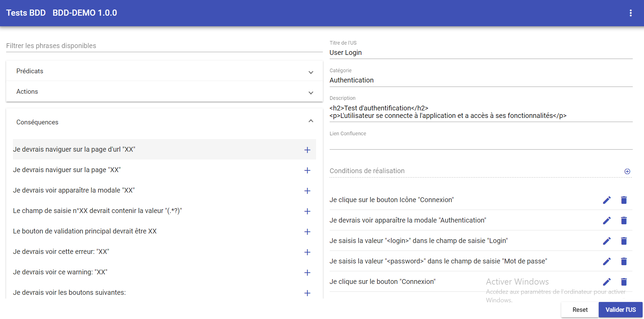
Task: Add phrase 'Le bouton de validation principal devrait être XX'
Action: click(x=307, y=232)
